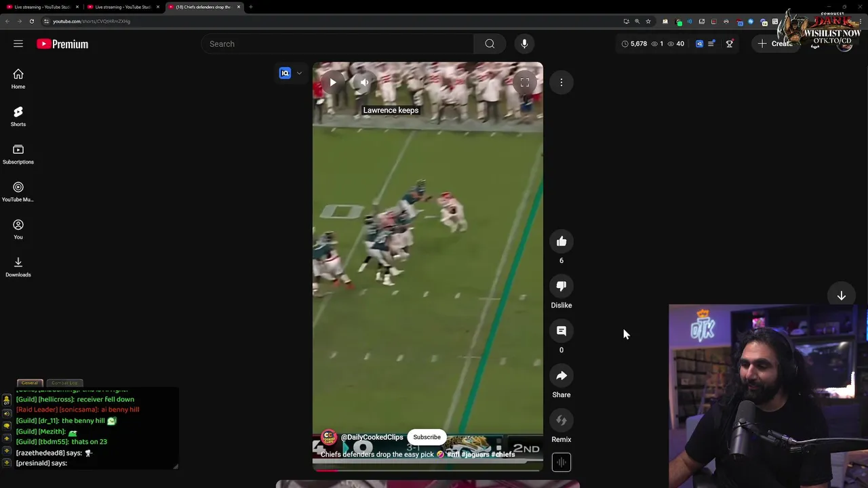
Task: Start voice search with microphone
Action: 524,44
